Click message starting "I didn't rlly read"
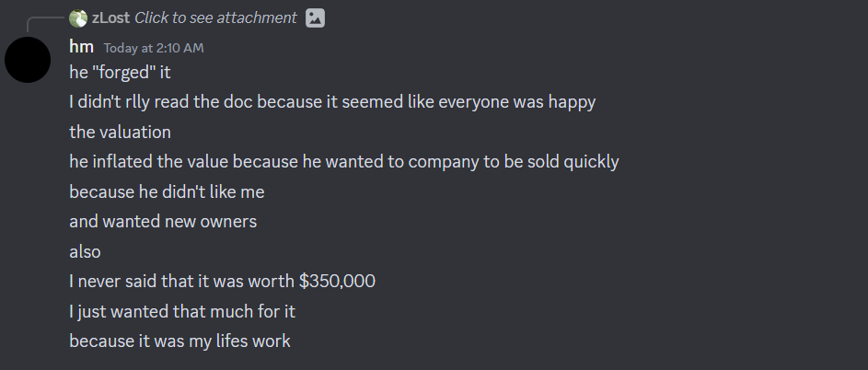This screenshot has width=868, height=370. click(x=332, y=102)
